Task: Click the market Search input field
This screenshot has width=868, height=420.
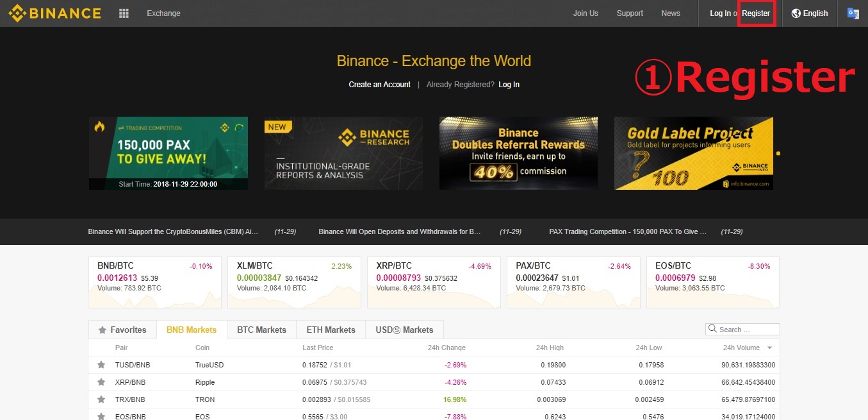Action: coord(742,329)
